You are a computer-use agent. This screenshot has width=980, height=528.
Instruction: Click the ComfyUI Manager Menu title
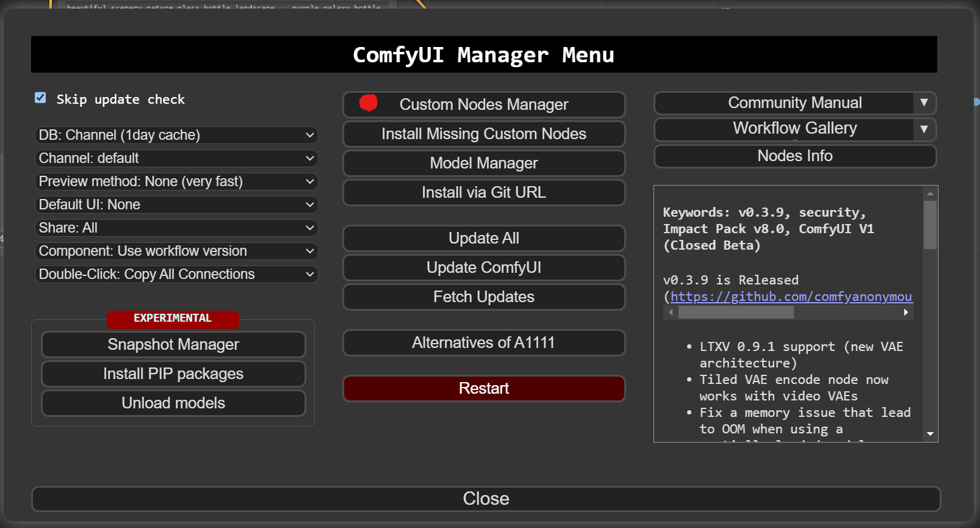pos(483,55)
